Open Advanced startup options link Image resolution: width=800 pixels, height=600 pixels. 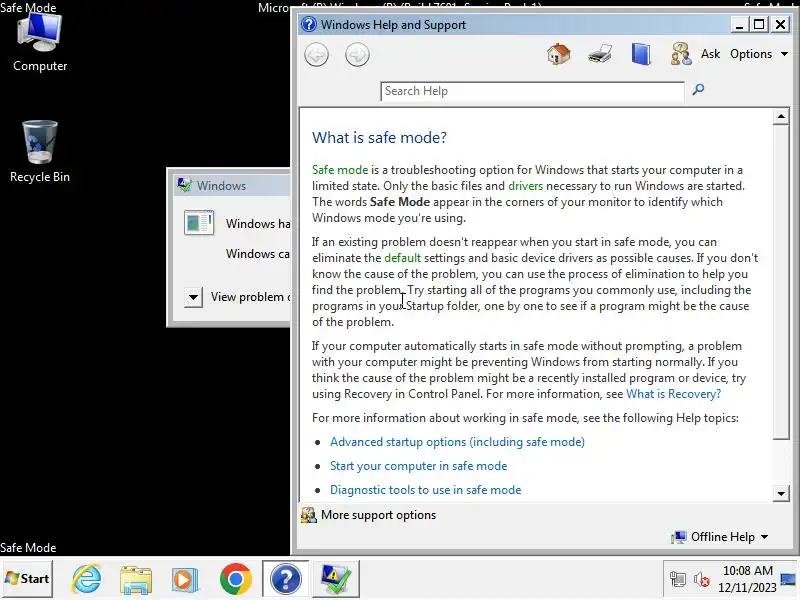[457, 442]
